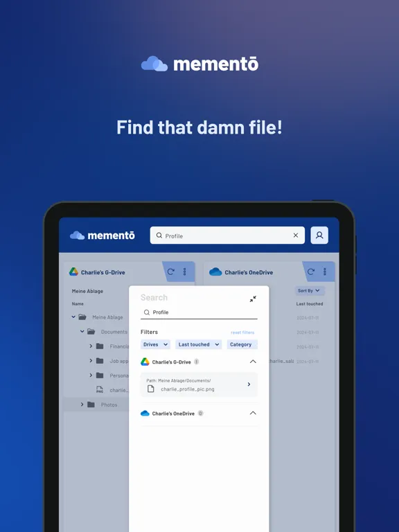Click the Last touched column header

[310, 303]
